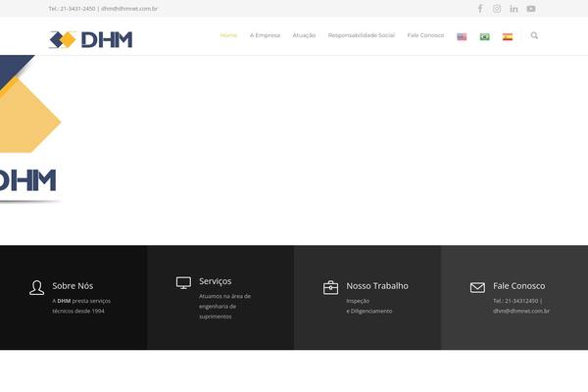Open the Instagram social icon
Image resolution: width=588 pixels, height=392 pixels.
pos(497,8)
